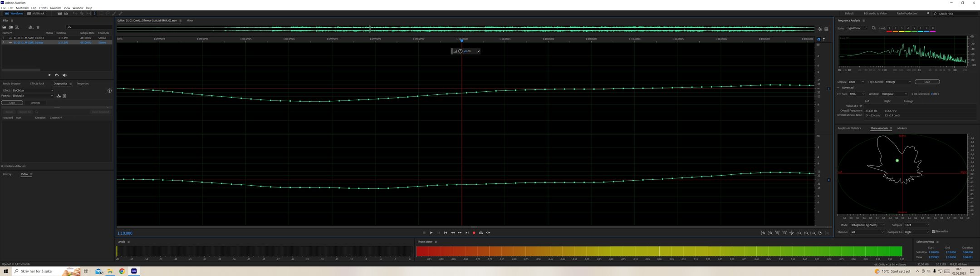The height and width of the screenshot is (276, 980).
Task: Click the New File icon in Files panel
Action: tap(17, 27)
